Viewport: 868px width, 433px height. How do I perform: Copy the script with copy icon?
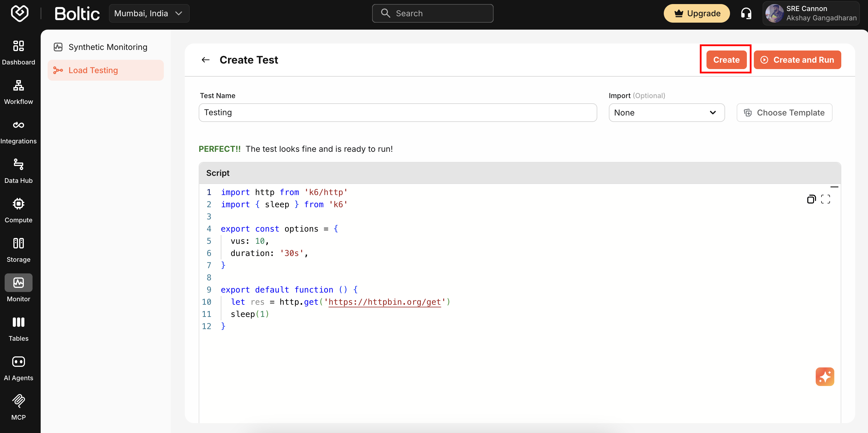pyautogui.click(x=811, y=199)
